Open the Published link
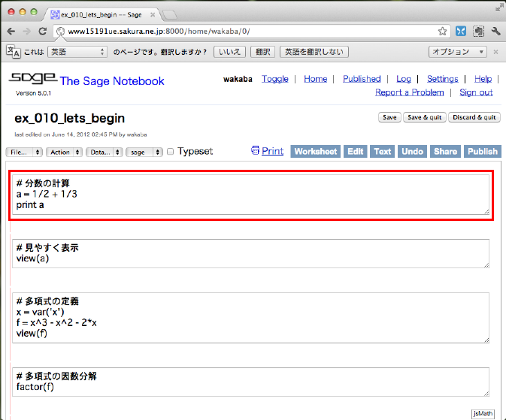 point(362,79)
